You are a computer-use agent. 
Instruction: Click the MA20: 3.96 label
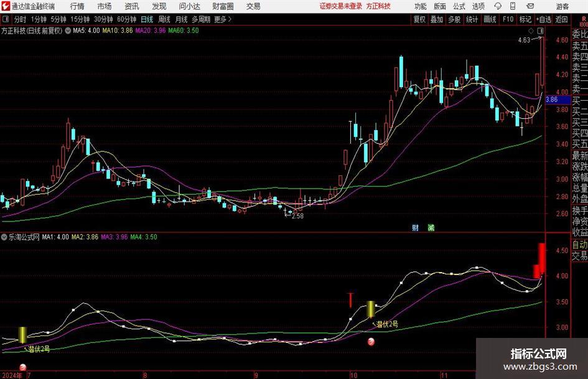151,30
